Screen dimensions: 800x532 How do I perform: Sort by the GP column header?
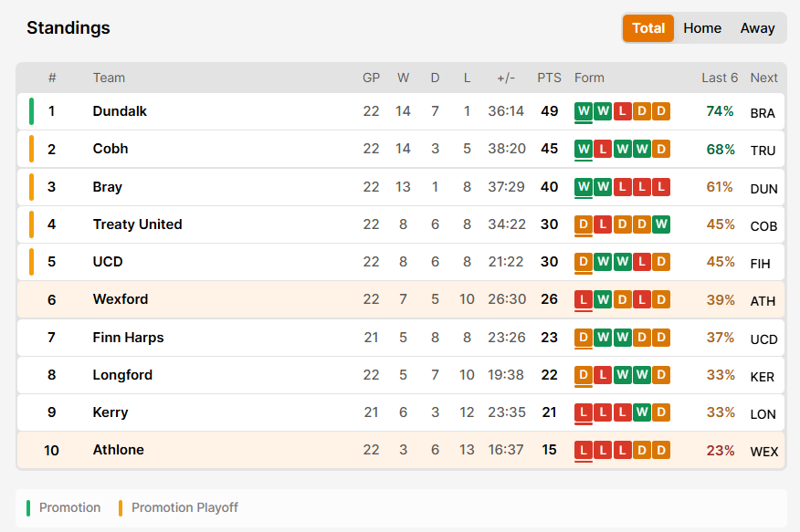(371, 78)
